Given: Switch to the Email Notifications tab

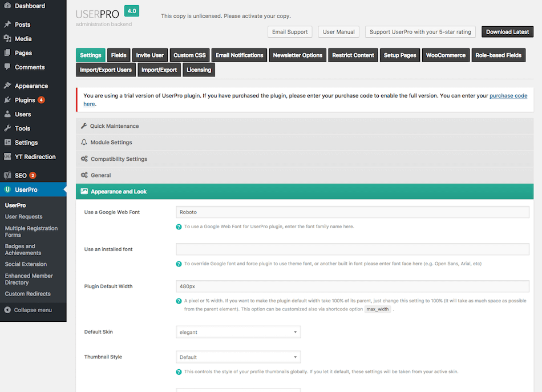Looking at the screenshot, I should click(x=239, y=55).
